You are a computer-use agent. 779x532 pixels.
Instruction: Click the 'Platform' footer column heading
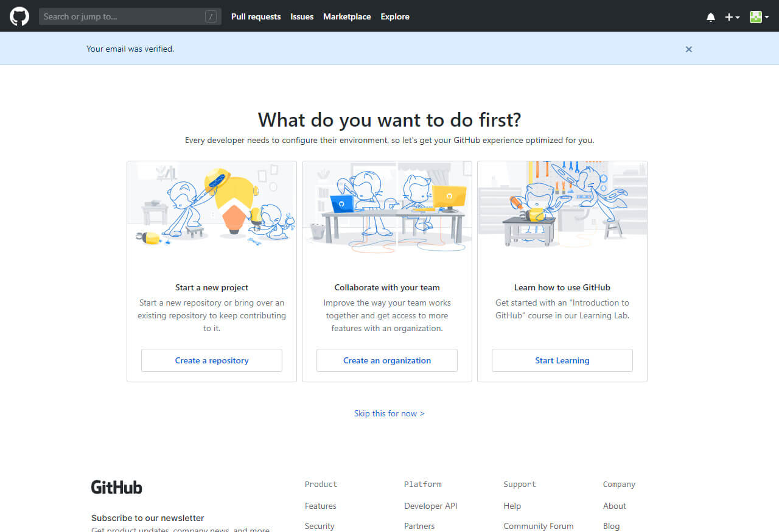coord(423,485)
